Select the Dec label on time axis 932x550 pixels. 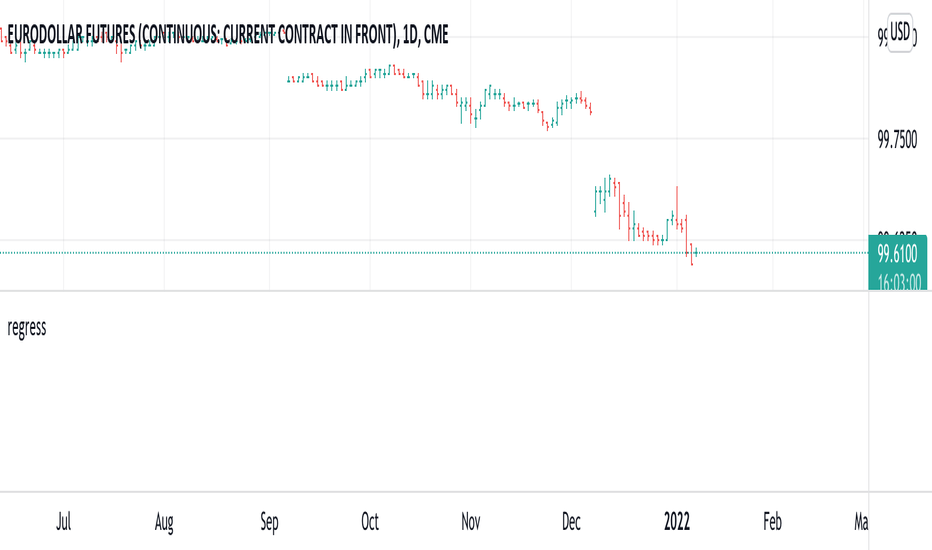(x=571, y=521)
